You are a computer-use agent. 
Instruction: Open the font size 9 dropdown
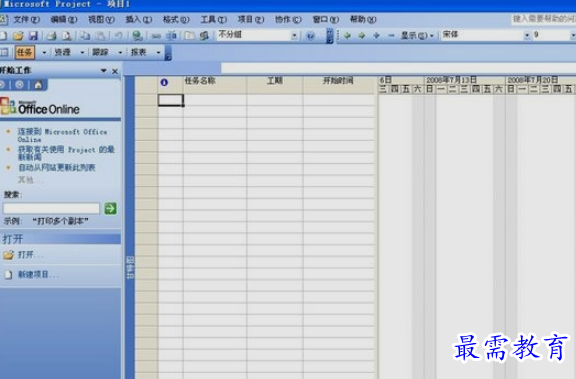[x=573, y=35]
